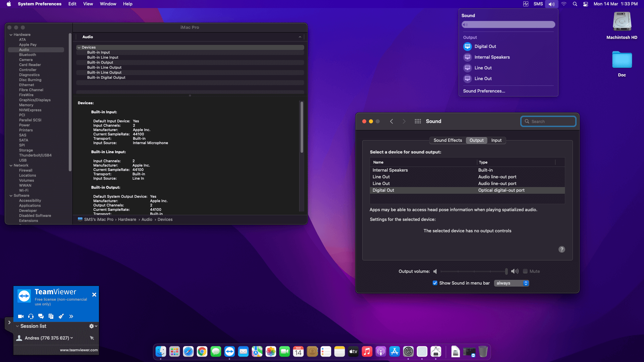Select Internal Speakers in the Sound popup
644x362 pixels.
pyautogui.click(x=508, y=57)
